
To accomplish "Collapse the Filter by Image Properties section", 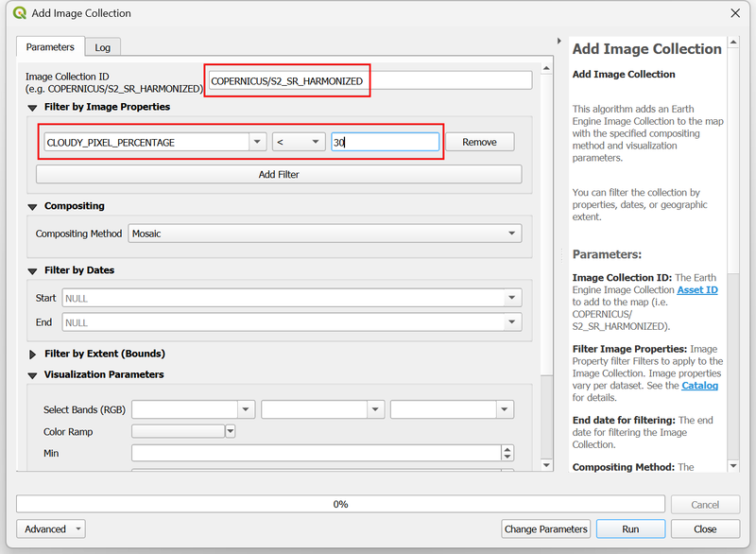I will [33, 108].
